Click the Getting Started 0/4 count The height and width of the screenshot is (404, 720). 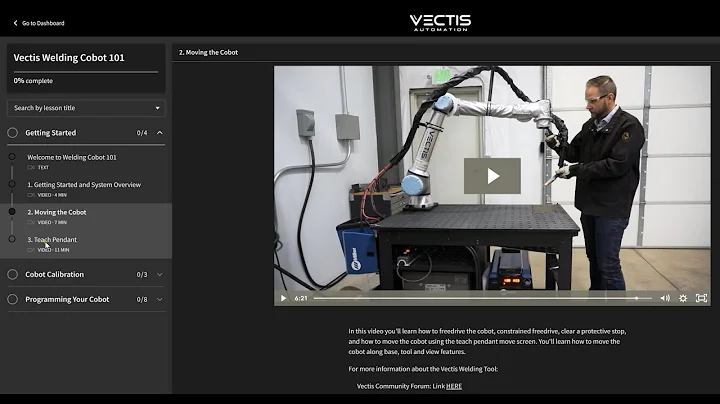coord(142,133)
